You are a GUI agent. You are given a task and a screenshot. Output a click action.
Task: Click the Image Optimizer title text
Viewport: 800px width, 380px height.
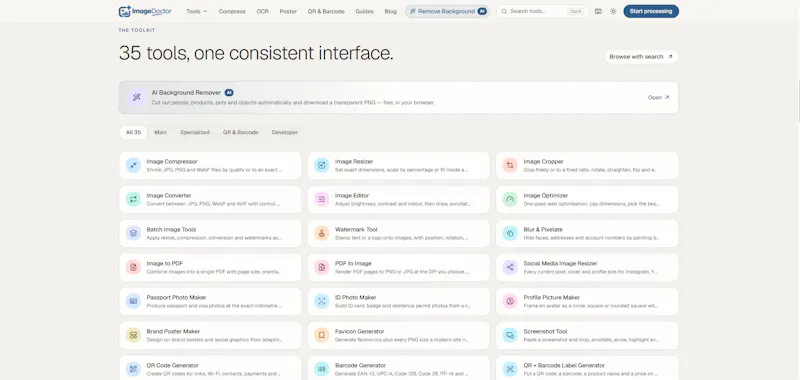545,195
